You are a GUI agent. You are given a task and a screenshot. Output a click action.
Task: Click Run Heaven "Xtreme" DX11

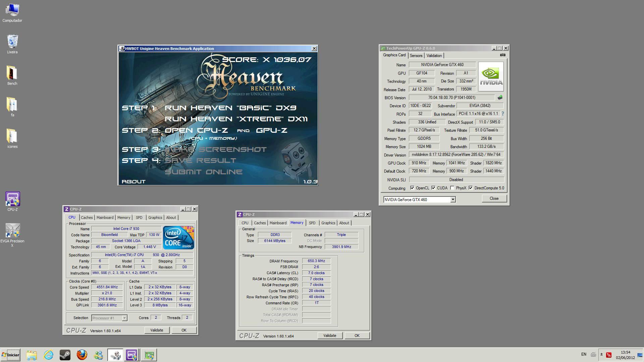click(x=236, y=119)
